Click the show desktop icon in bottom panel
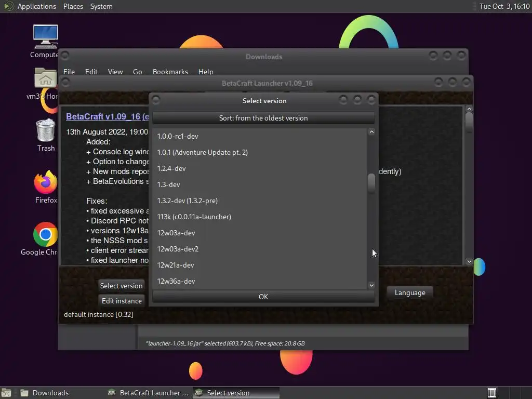Viewport: 532px width, 399px height. coord(6,393)
